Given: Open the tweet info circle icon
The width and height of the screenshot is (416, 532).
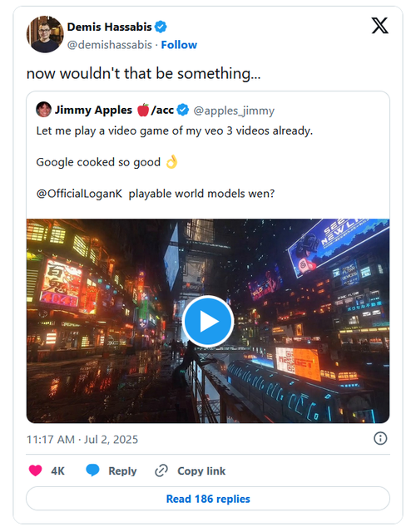Looking at the screenshot, I should point(380,438).
